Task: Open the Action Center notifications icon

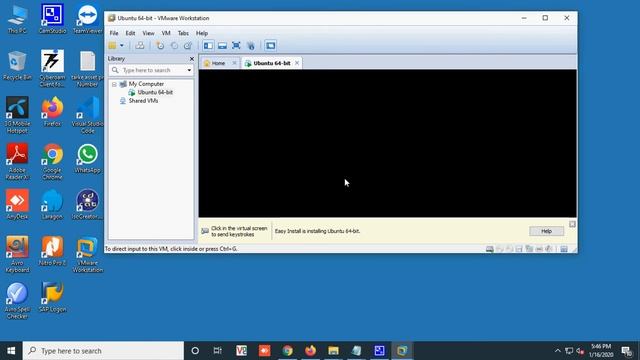Action: [627, 351]
